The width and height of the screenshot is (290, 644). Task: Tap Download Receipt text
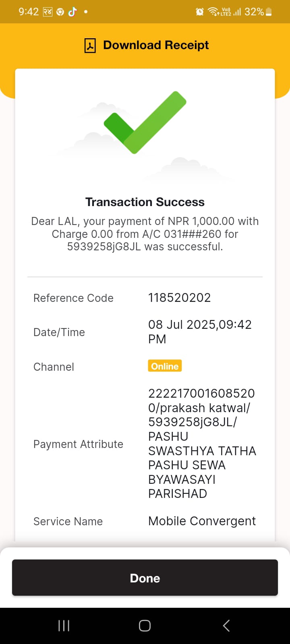pyautogui.click(x=156, y=45)
